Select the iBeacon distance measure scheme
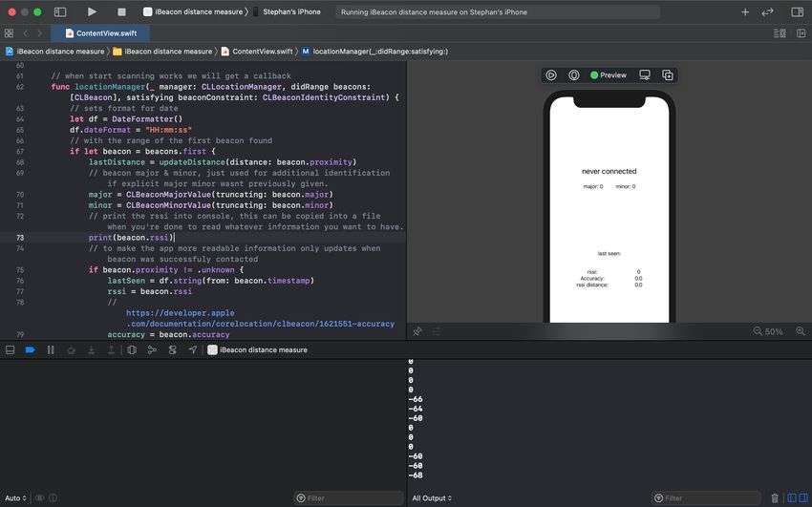Image resolution: width=812 pixels, height=507 pixels. (x=193, y=11)
